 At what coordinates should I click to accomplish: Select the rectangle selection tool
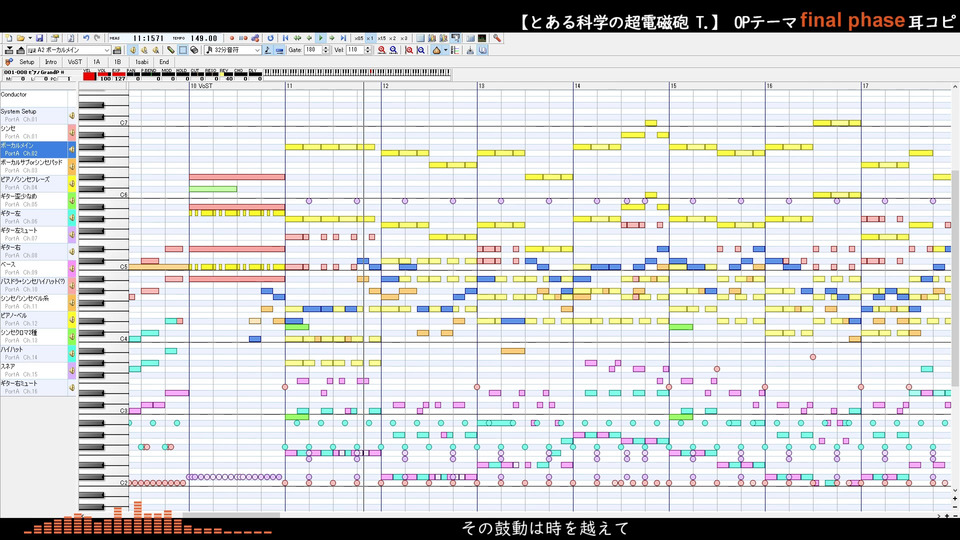[x=182, y=50]
